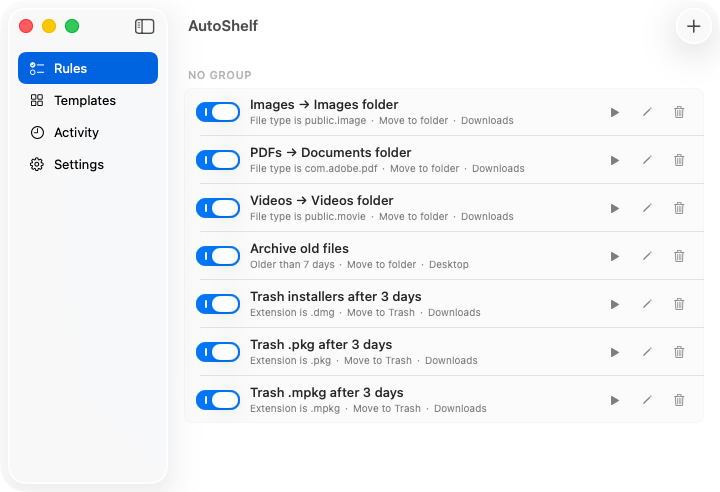Click the 'NO GROUP' section header
Screen dimensions: 720x492
click(x=220, y=75)
